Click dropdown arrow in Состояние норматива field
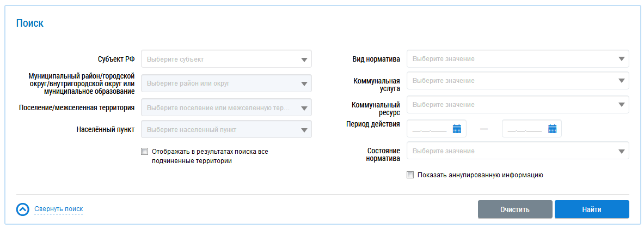 (622, 151)
